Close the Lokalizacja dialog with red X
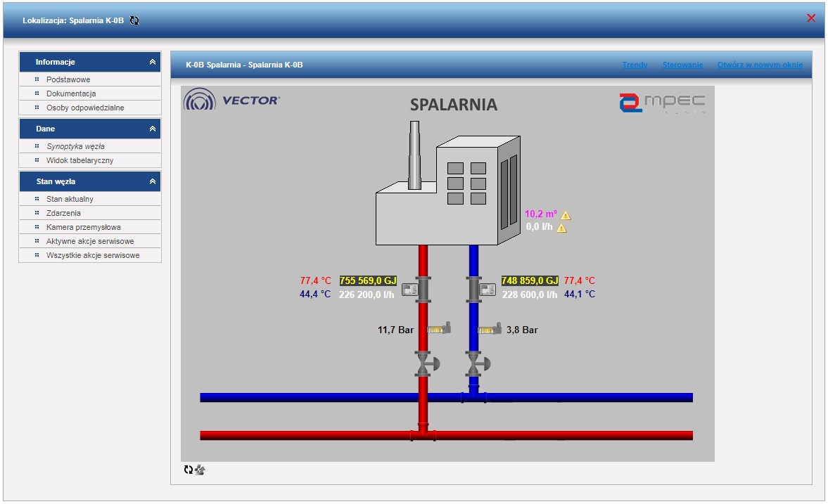 (x=811, y=18)
